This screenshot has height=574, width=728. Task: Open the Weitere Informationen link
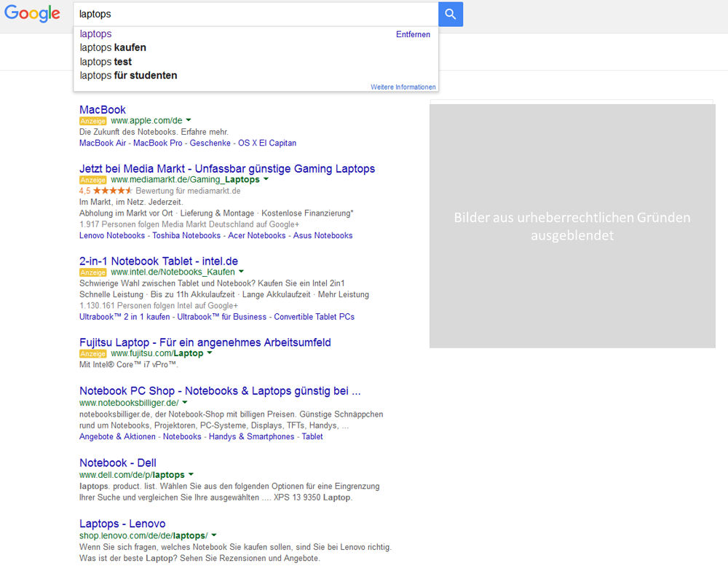403,87
